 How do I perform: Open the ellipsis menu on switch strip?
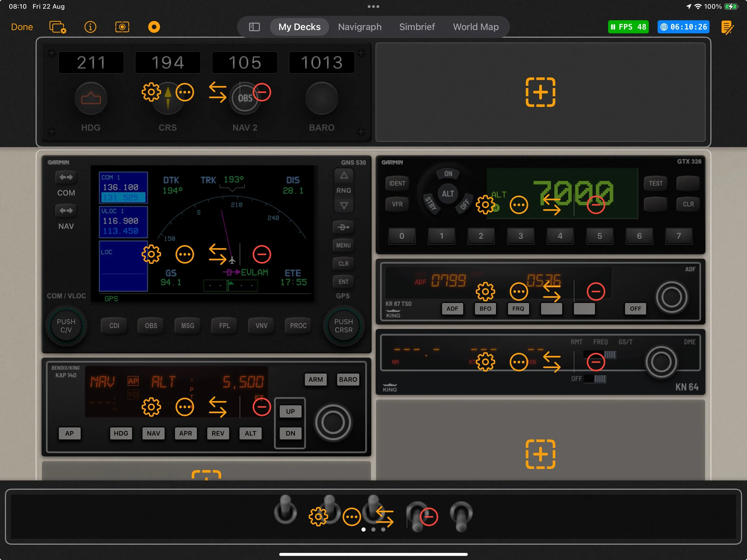click(352, 517)
